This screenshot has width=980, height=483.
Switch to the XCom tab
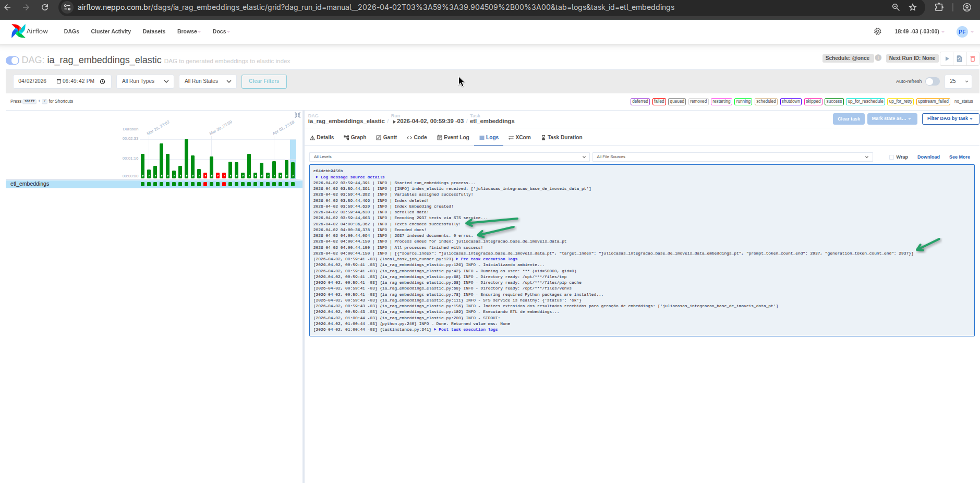[x=519, y=138]
